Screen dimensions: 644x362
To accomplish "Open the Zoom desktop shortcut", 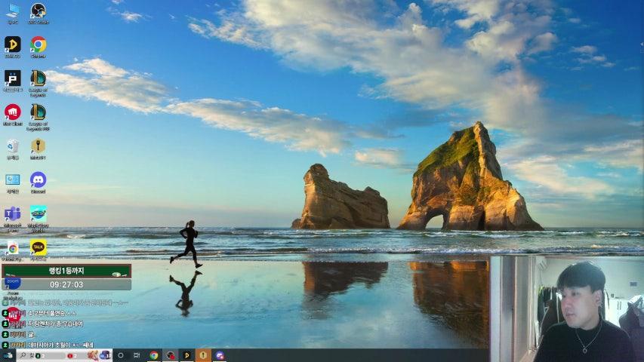I will pyautogui.click(x=13, y=288).
